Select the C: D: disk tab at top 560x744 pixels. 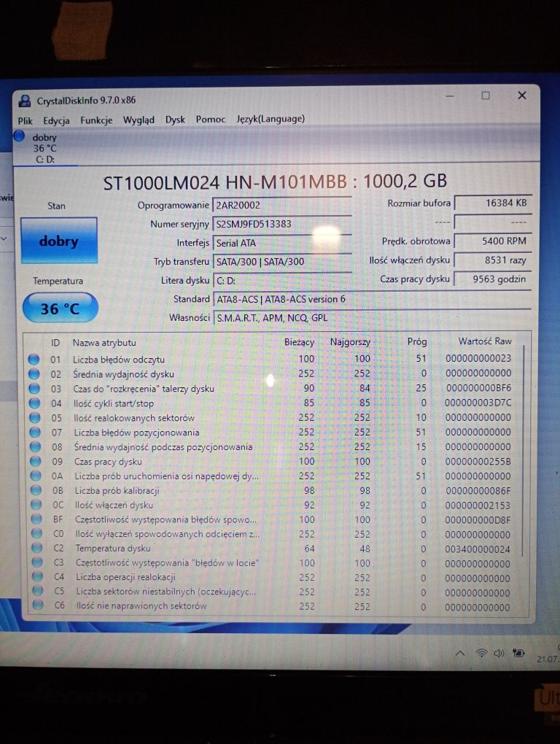tap(44, 148)
